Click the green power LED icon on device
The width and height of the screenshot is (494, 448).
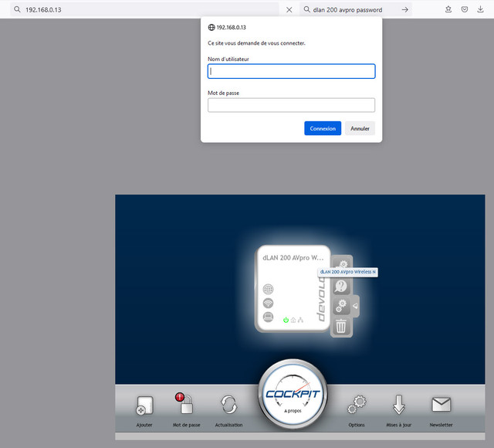(x=286, y=320)
